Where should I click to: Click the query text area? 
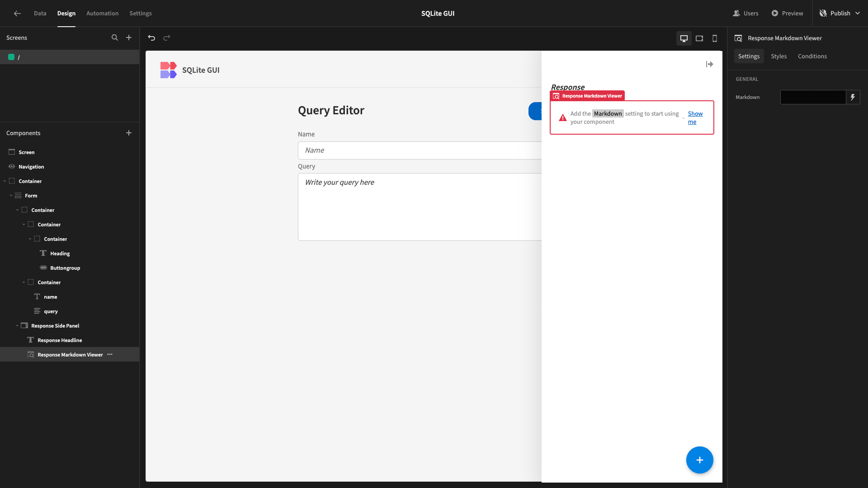pos(420,207)
